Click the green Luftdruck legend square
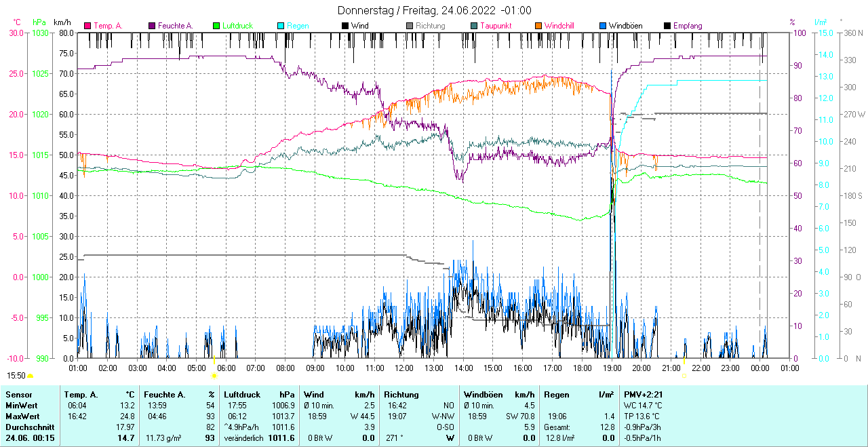 click(216, 26)
